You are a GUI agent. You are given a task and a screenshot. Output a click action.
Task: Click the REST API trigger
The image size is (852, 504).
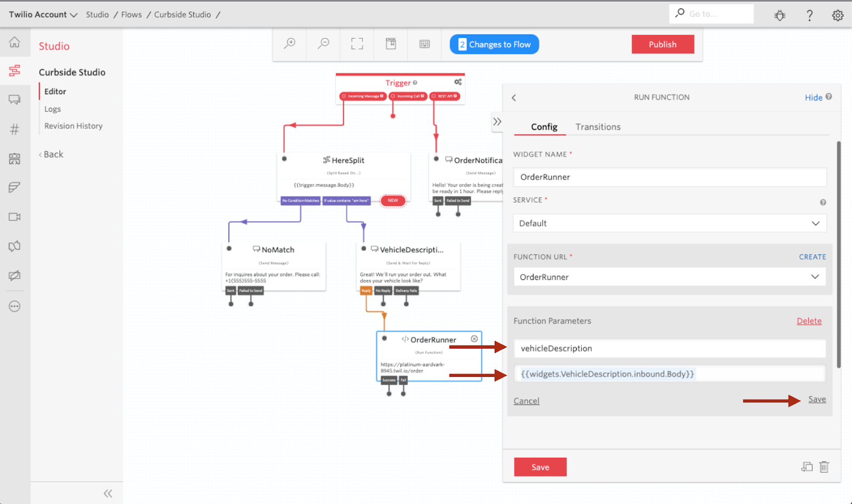pyautogui.click(x=445, y=96)
